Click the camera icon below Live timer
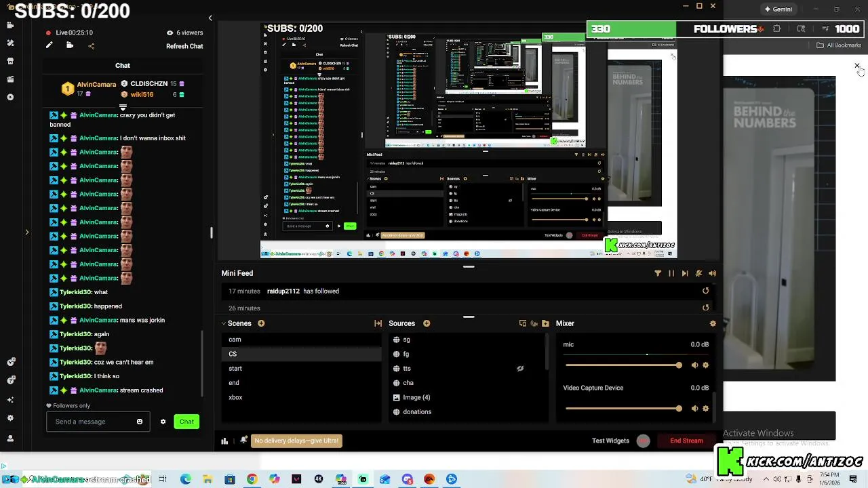 (x=70, y=45)
